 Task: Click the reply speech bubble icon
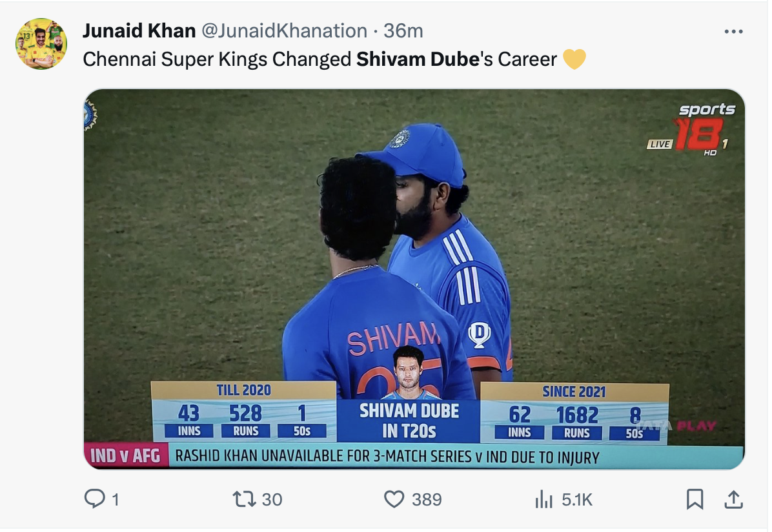94,498
